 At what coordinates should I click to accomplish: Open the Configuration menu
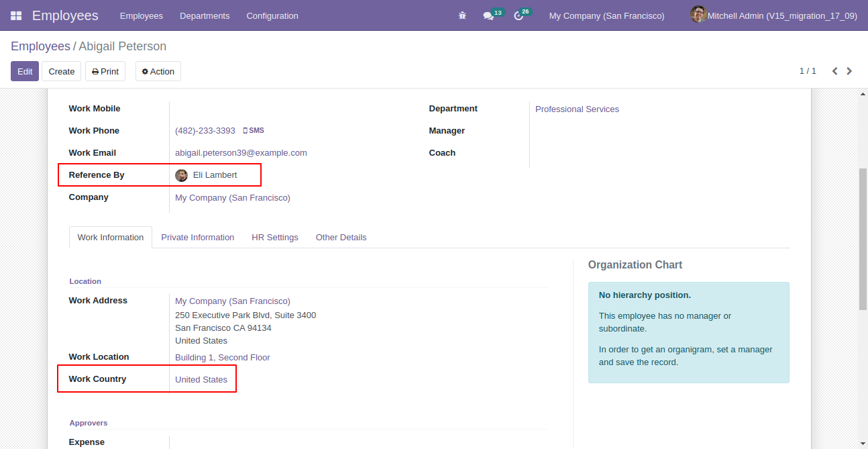272,15
